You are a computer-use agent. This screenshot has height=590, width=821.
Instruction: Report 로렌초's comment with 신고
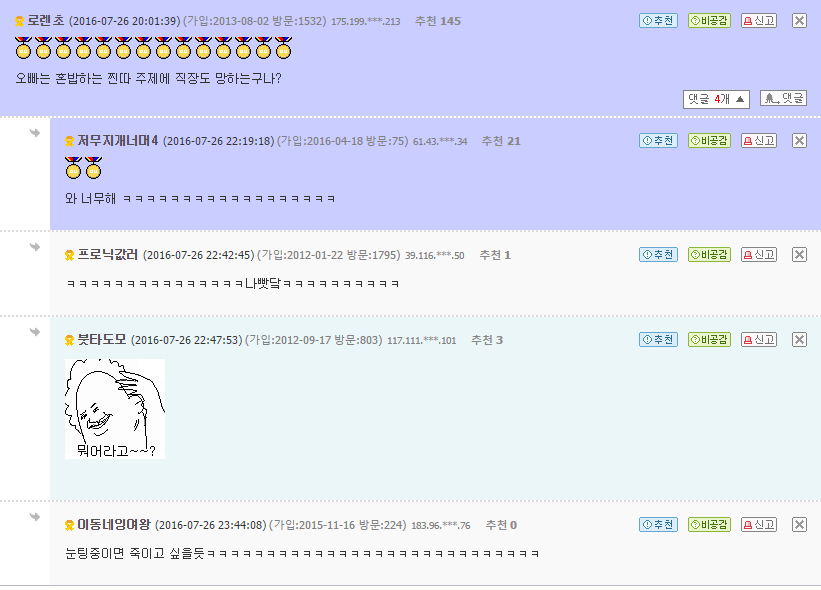click(x=759, y=21)
